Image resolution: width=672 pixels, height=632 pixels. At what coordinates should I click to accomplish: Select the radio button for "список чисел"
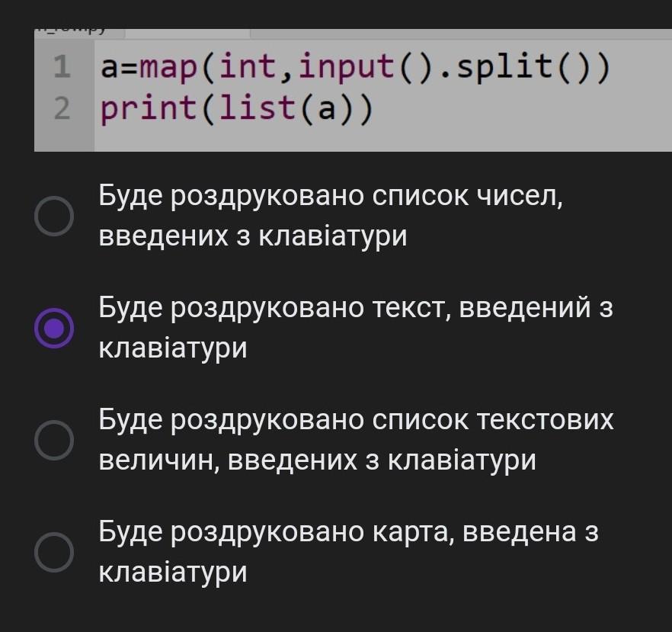(x=54, y=217)
